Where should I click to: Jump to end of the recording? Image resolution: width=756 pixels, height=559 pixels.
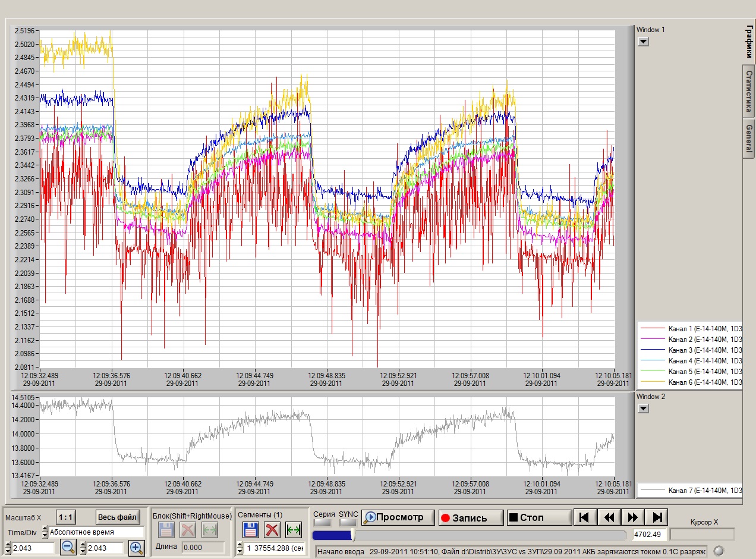click(x=657, y=517)
